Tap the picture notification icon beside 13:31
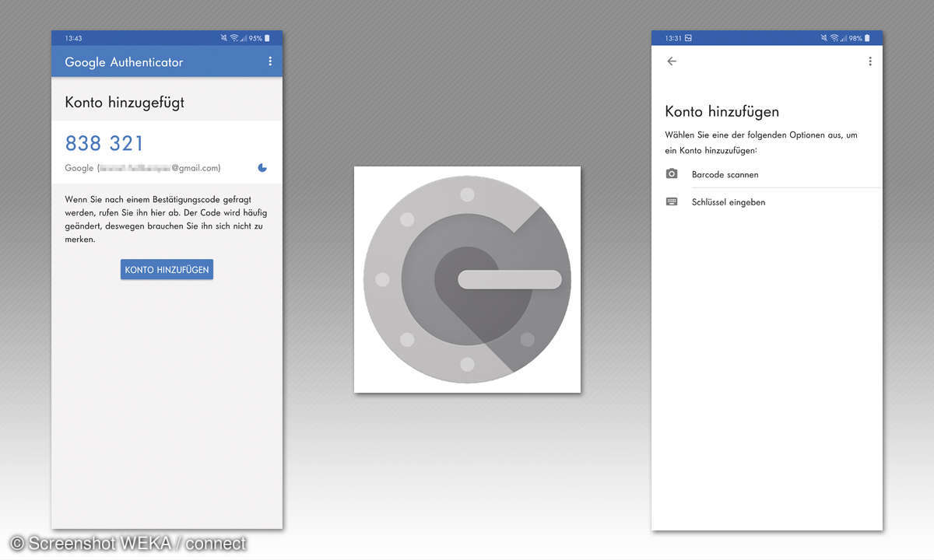 coord(688,38)
